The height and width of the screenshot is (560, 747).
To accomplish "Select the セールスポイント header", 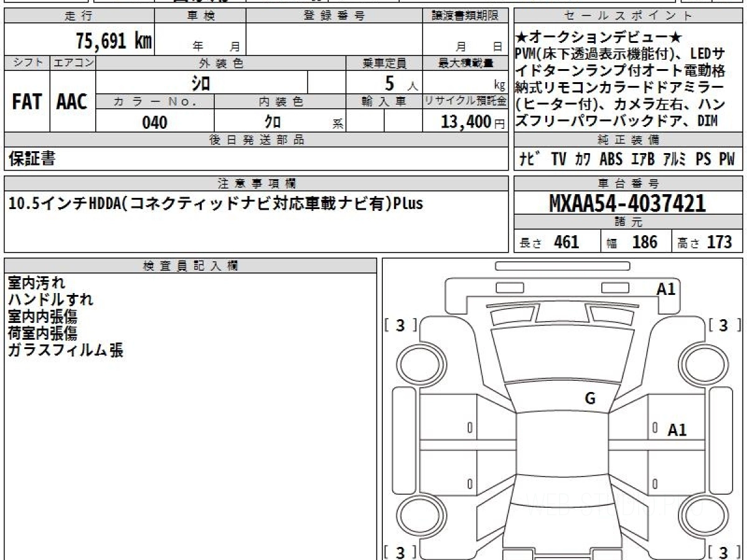I will pos(629,16).
